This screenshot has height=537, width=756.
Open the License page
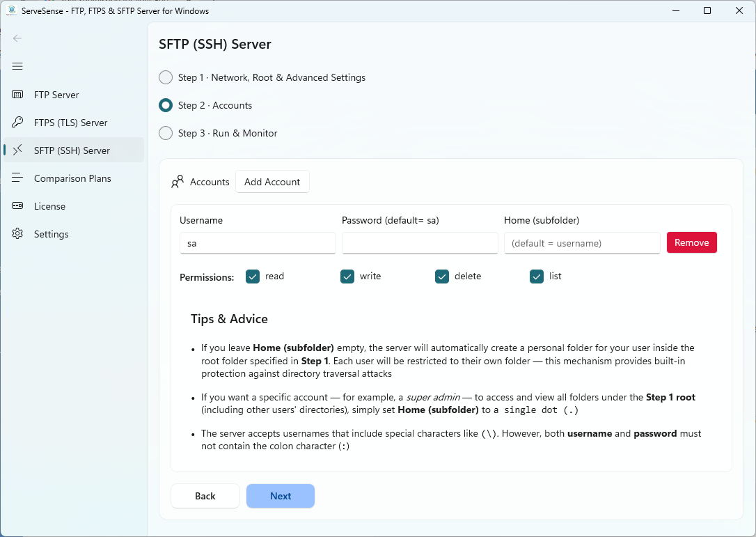[x=74, y=206]
